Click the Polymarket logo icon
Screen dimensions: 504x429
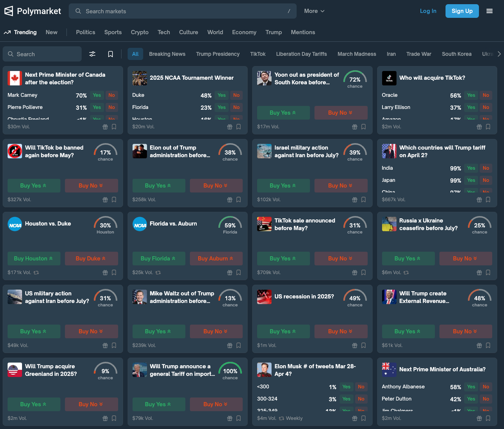click(8, 11)
